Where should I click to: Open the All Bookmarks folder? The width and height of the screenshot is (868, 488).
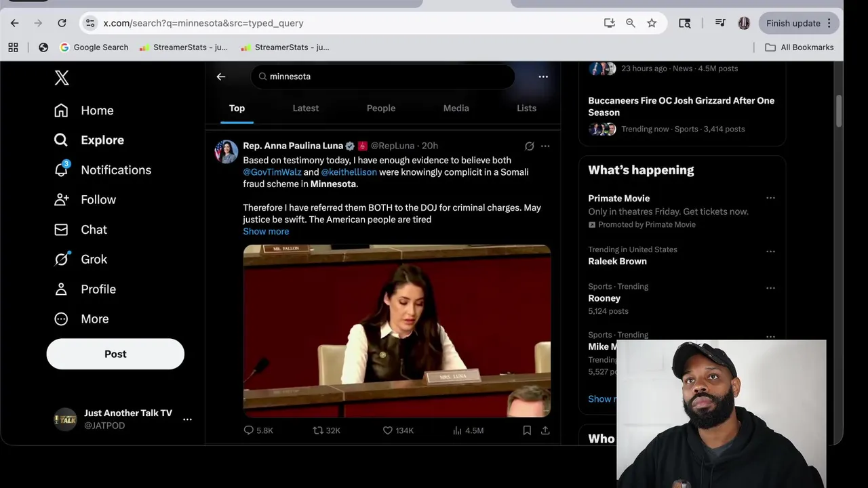[800, 47]
